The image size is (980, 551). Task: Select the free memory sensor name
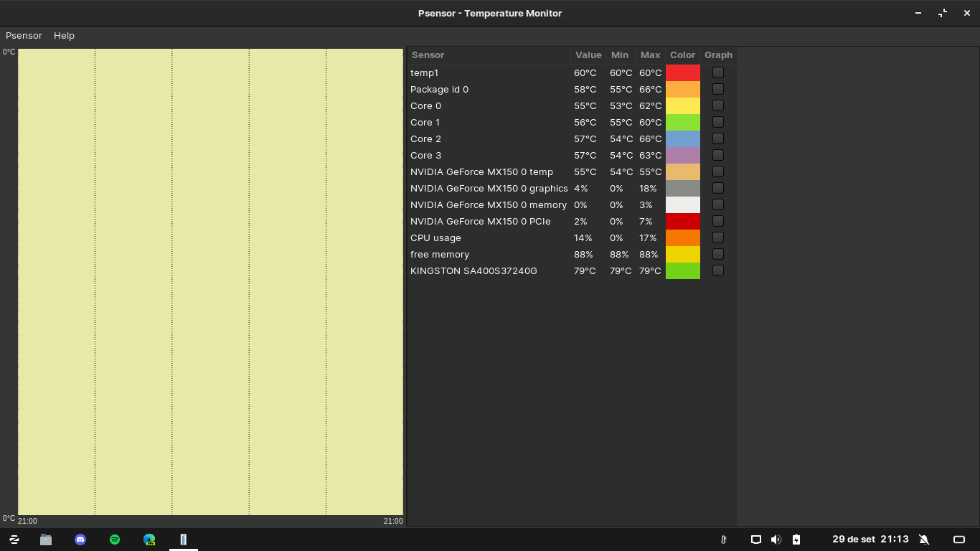point(440,254)
